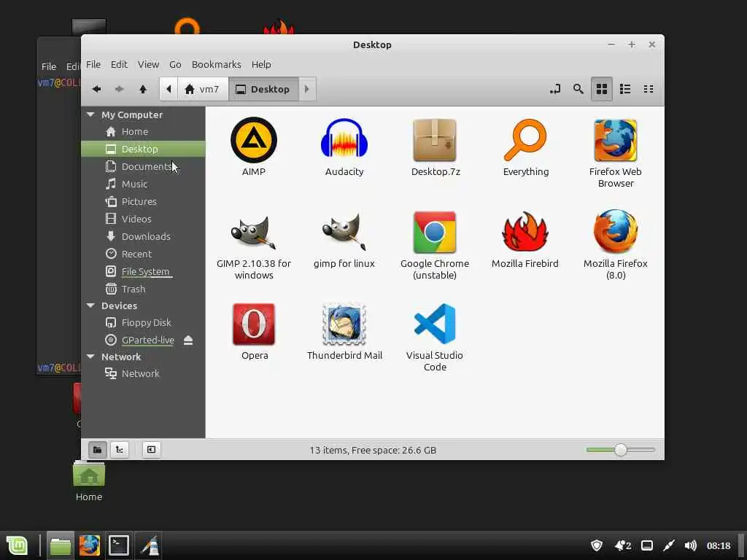
Task: Switch to list view
Action: (x=625, y=89)
